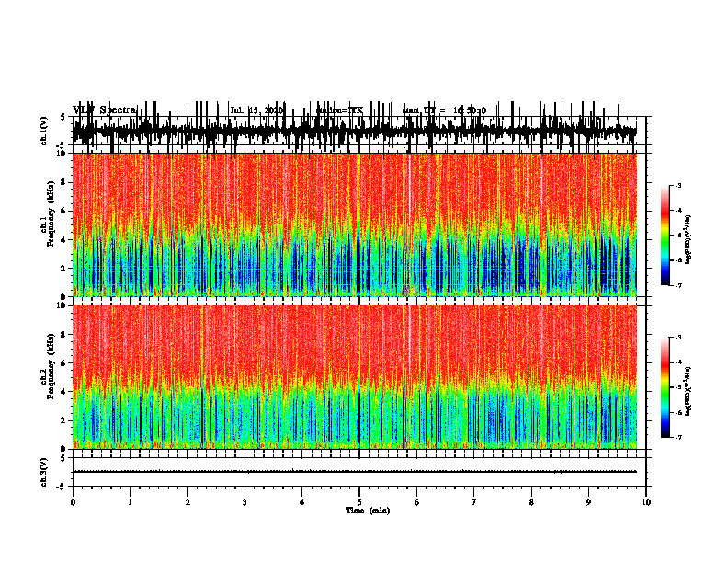The width and height of the screenshot is (728, 563).
Task: Select the "Jul. 15, 2010" date label
Action: 256,110
